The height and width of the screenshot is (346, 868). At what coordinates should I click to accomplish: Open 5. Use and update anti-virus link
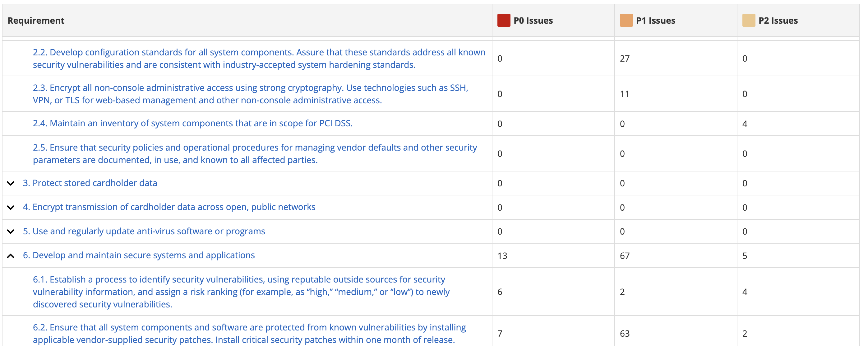click(144, 231)
